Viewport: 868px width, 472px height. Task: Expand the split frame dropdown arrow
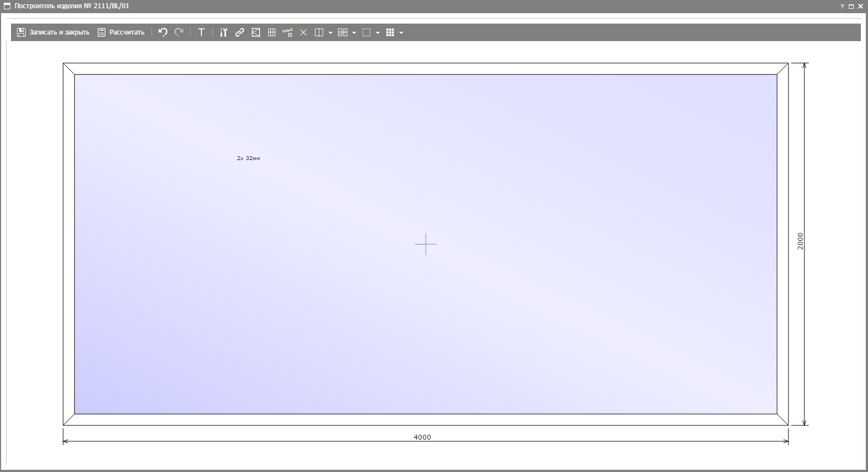tap(330, 33)
